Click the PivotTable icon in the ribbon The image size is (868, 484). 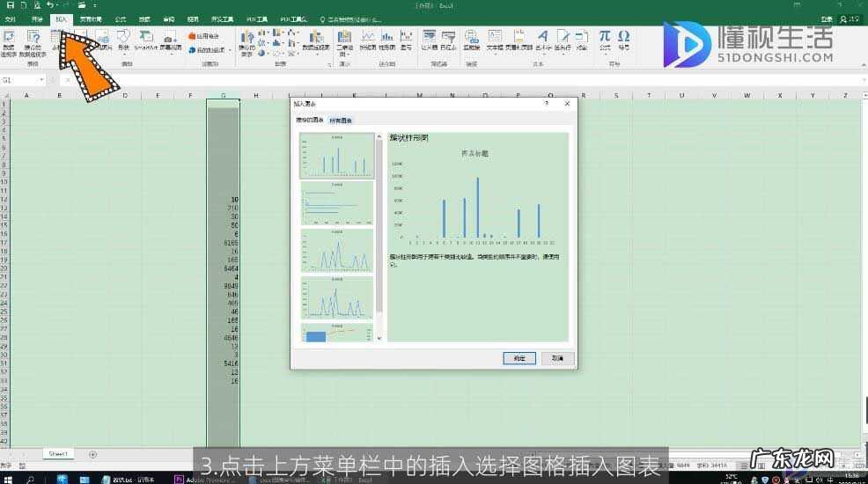pos(9,38)
